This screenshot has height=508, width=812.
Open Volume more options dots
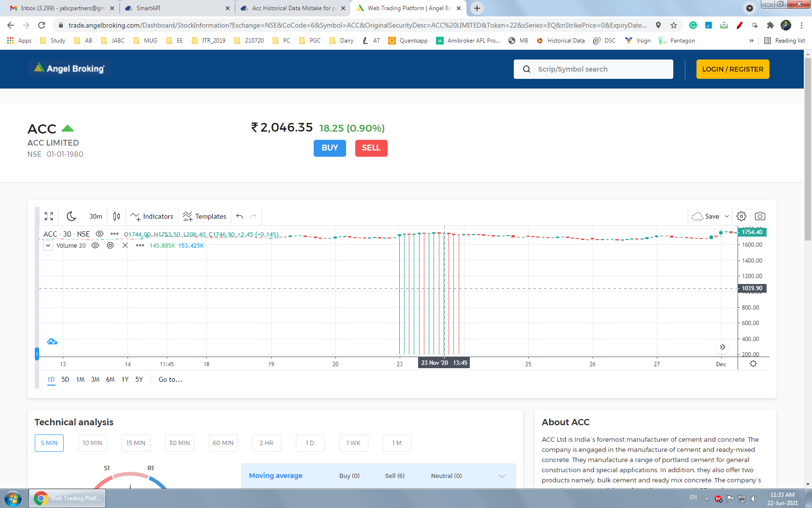point(140,245)
